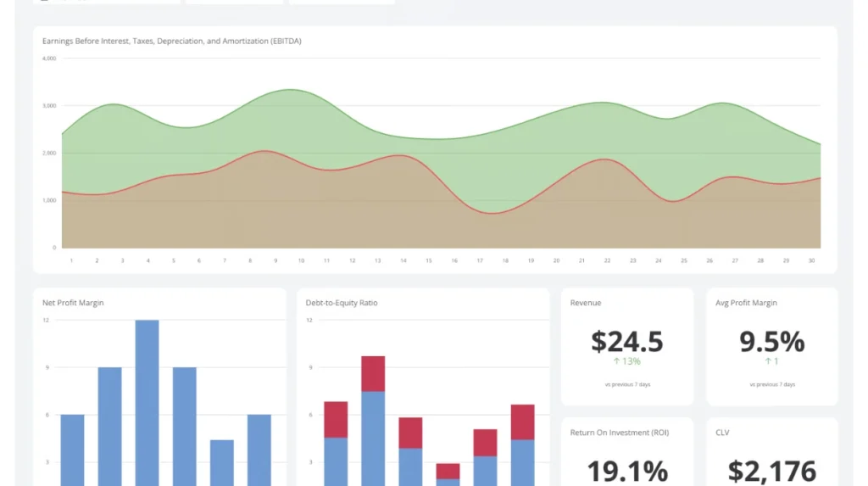Click the 19.1% ROI figure
This screenshot has height=486, width=868.
click(x=626, y=470)
